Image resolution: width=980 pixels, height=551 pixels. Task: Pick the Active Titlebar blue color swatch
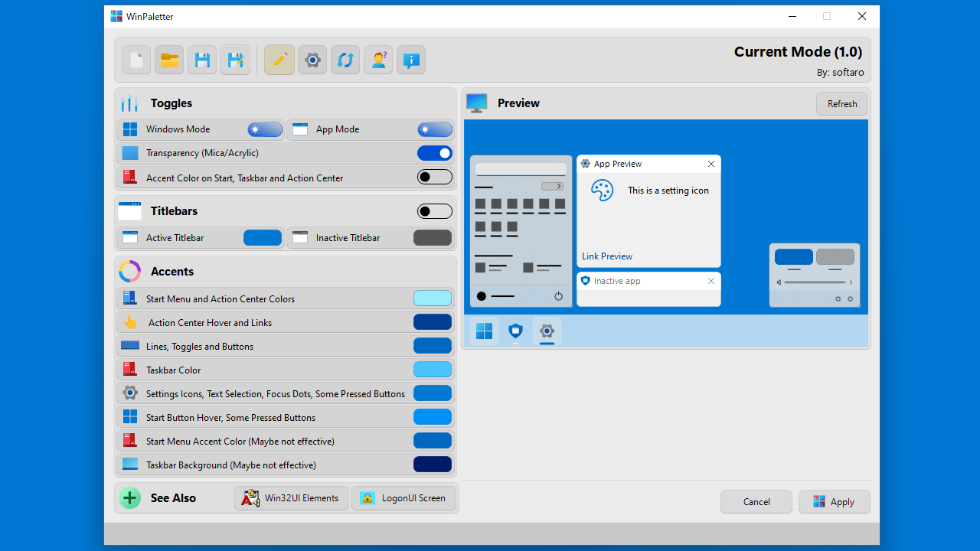coord(263,238)
